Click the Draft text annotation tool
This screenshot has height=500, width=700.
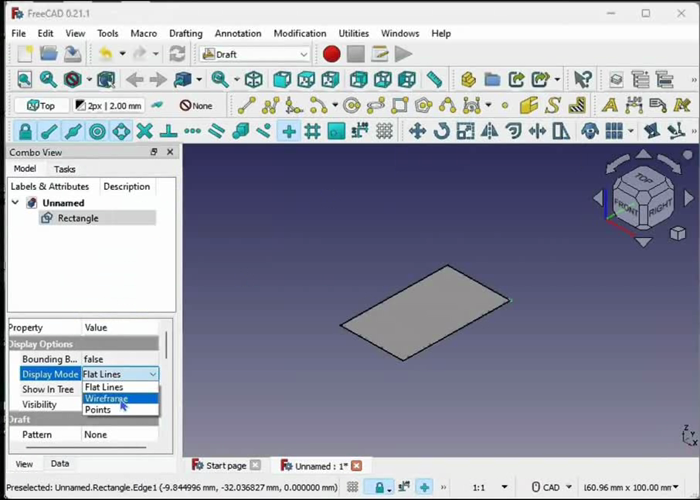(609, 105)
